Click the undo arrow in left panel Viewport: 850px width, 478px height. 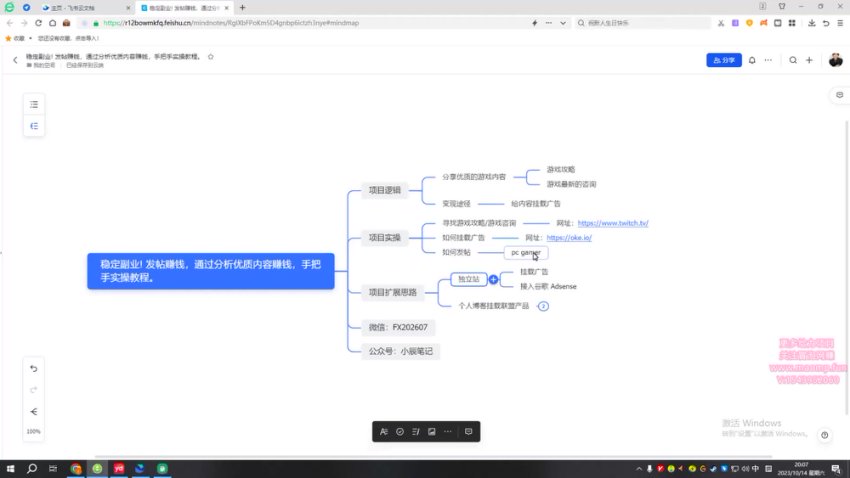pyautogui.click(x=33, y=369)
